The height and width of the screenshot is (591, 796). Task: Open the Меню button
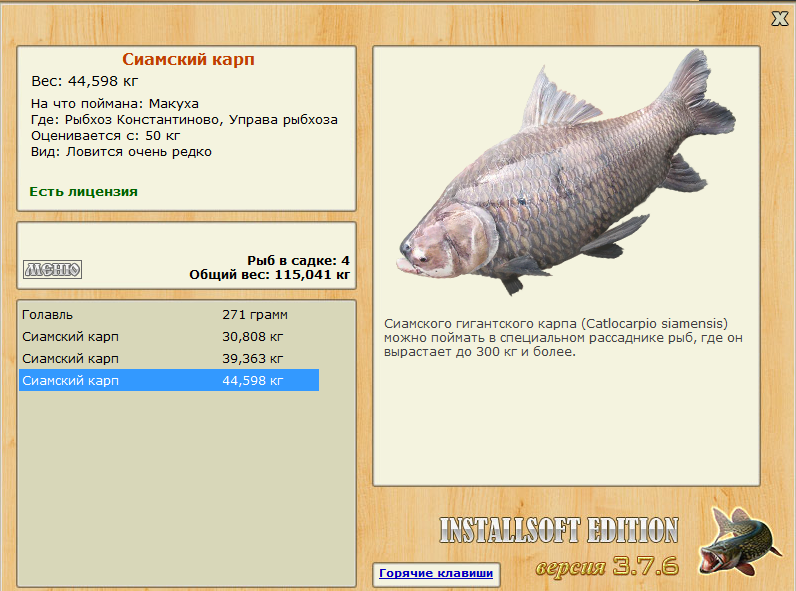point(52,269)
